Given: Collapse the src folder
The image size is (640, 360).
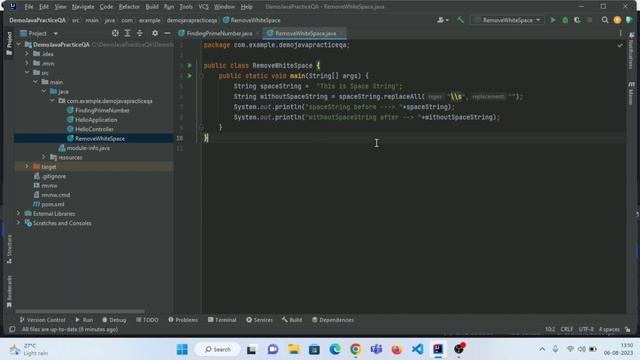Looking at the screenshot, I should (x=27, y=72).
